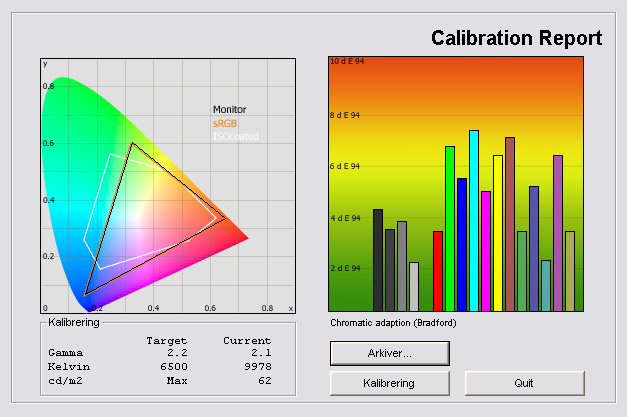Click the black grayscale bar
This screenshot has height=417, width=627.
(x=378, y=260)
